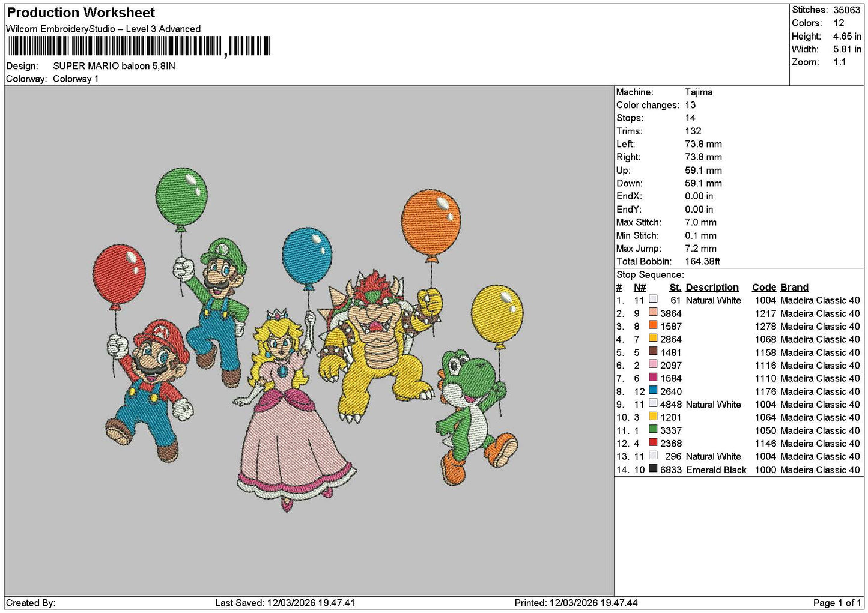Click 'Emerald Black' description in row 14
Screen dimensions: 868x613
coord(716,470)
